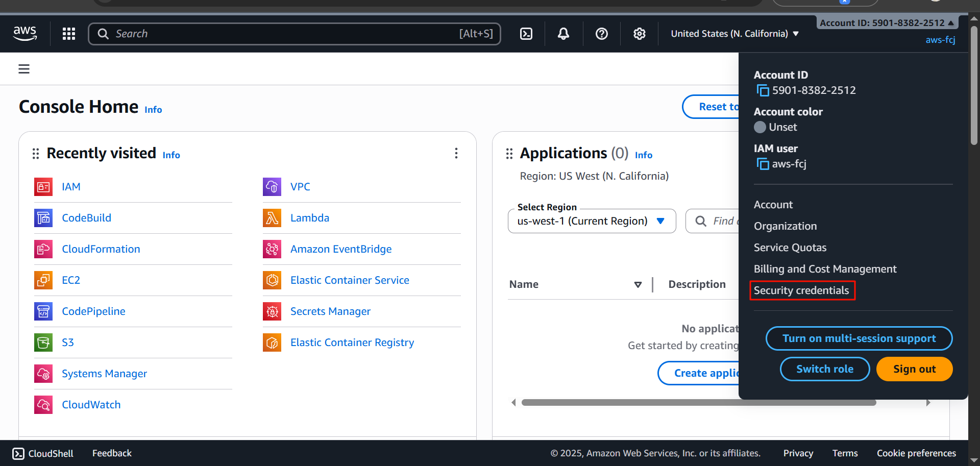This screenshot has height=466, width=980.
Task: Open the Feedback link in the footer
Action: pos(112,453)
